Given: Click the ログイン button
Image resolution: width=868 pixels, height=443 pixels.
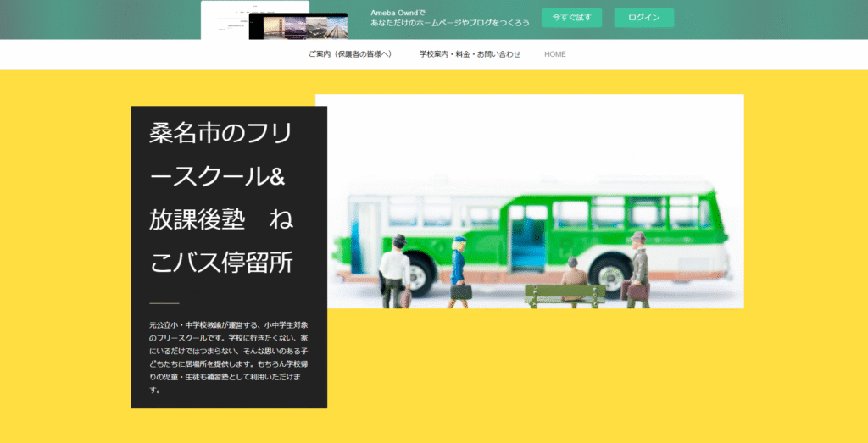Looking at the screenshot, I should click(x=644, y=18).
